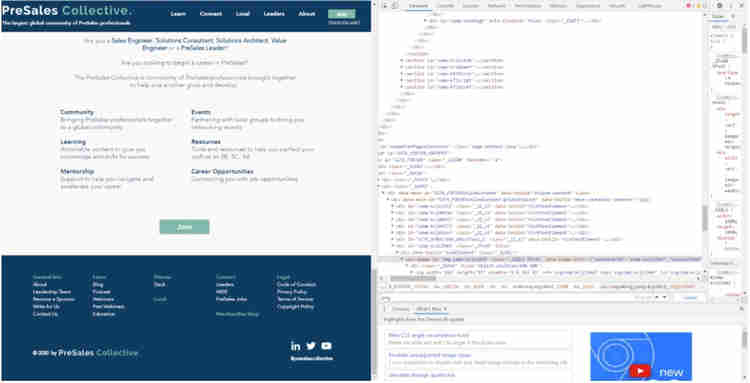Open the Leaders menu in the site header
The image size is (750, 383).
click(274, 14)
